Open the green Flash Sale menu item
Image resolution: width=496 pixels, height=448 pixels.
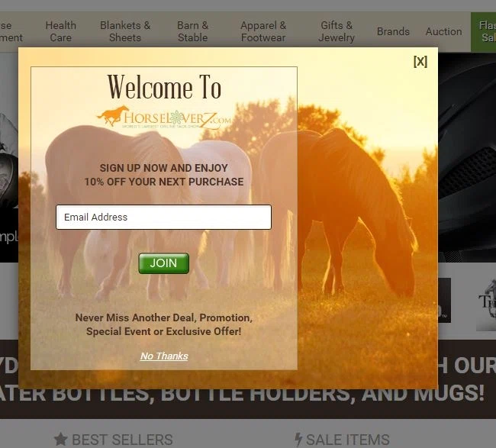coord(483,31)
